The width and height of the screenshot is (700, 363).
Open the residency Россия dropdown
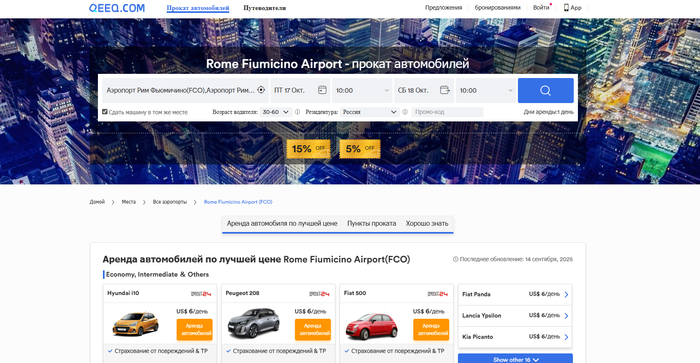pyautogui.click(x=370, y=112)
